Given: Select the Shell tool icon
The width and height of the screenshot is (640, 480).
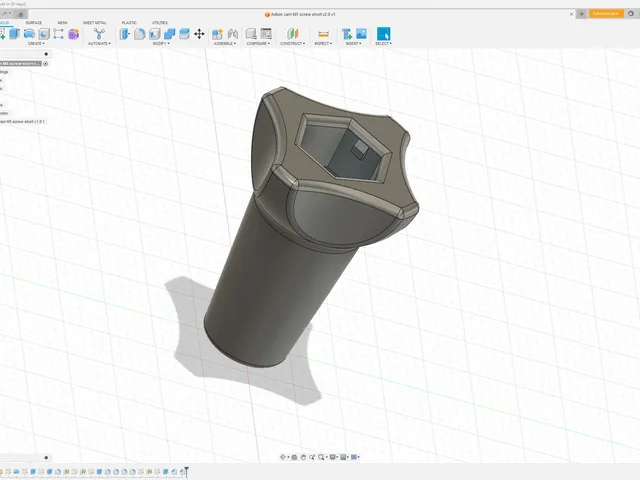Looking at the screenshot, I should pos(155,34).
